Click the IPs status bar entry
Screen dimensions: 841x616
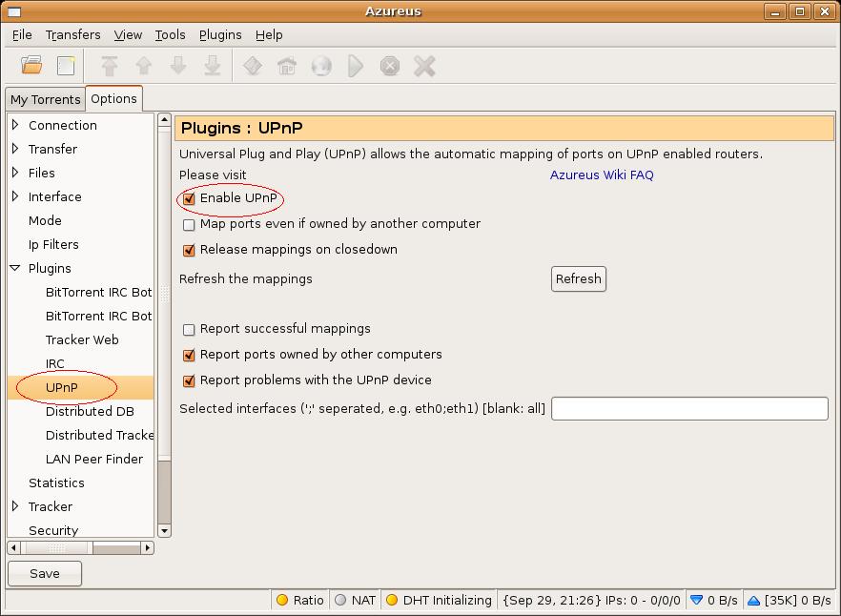tap(591, 600)
